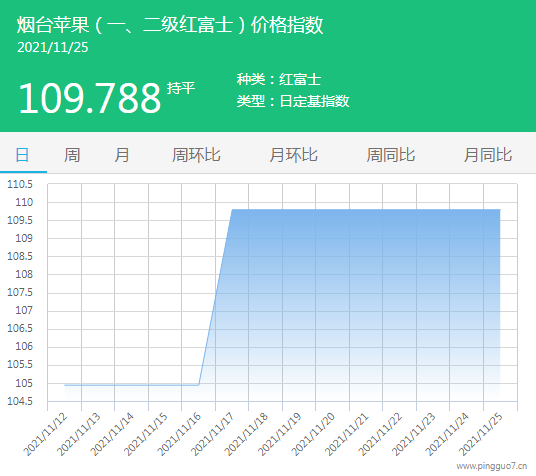The height and width of the screenshot is (476, 536).
Task: Click the www.pingguo7.cn watermark link
Action: [492, 466]
